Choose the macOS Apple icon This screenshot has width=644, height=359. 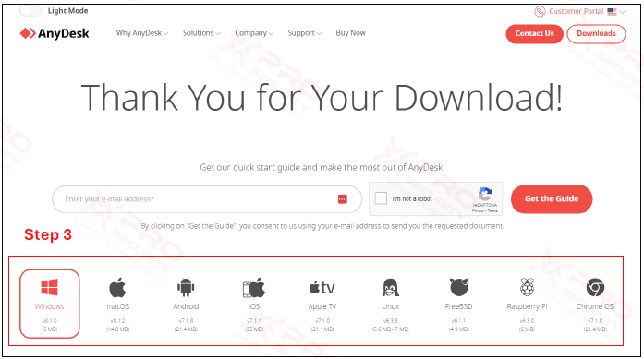tap(117, 287)
